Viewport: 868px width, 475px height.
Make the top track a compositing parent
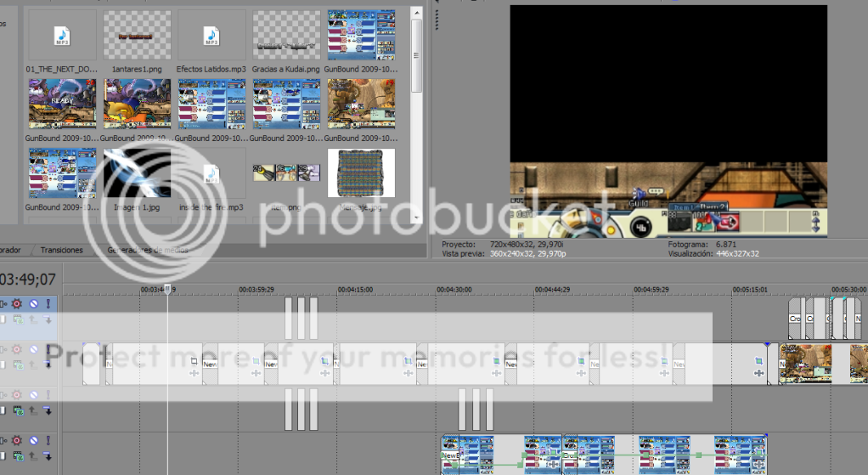coord(33,319)
